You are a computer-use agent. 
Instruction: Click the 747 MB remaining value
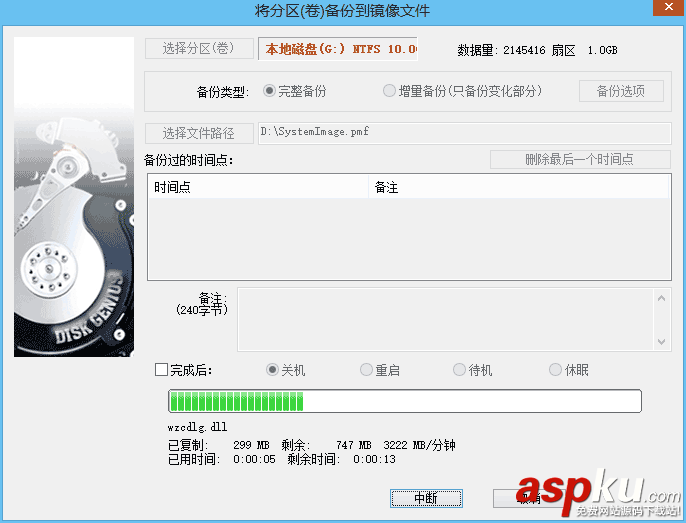pyautogui.click(x=354, y=445)
